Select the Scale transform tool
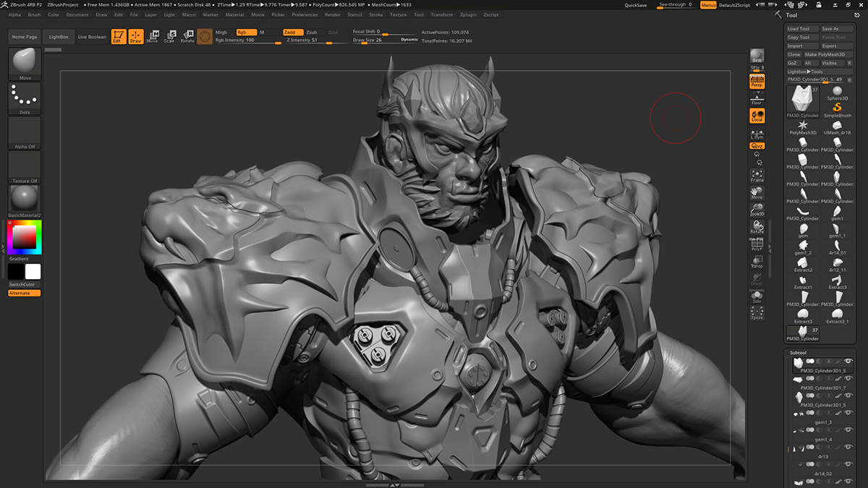 tap(169, 36)
